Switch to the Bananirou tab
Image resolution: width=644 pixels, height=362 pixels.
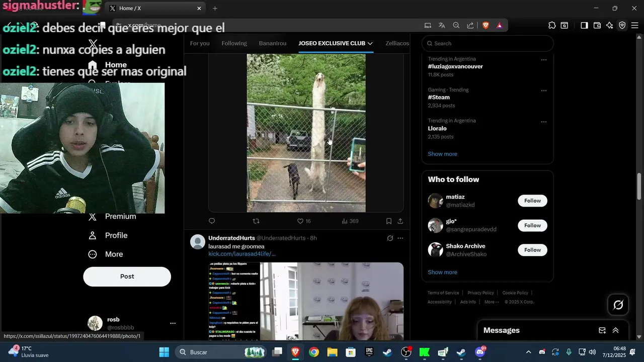tap(273, 43)
